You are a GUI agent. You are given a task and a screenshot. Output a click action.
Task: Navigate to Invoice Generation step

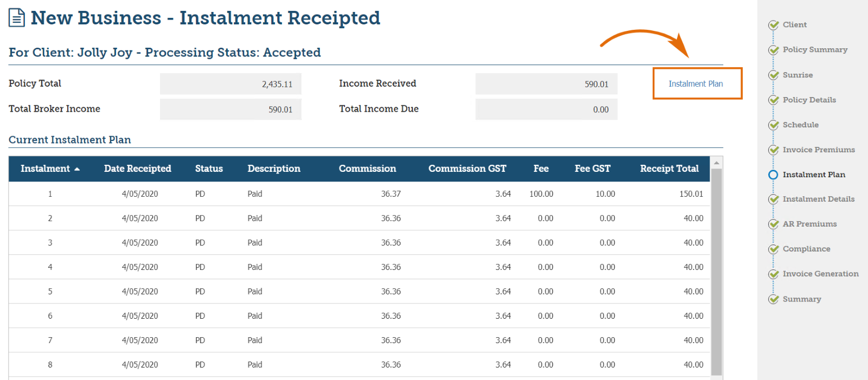click(820, 274)
